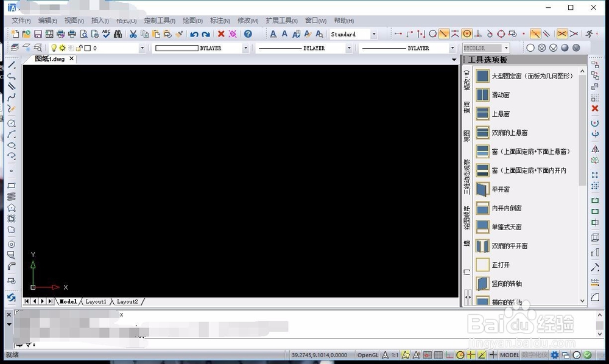Open Print Preview magnifier-page icon
609x364 pixels.
83,34
